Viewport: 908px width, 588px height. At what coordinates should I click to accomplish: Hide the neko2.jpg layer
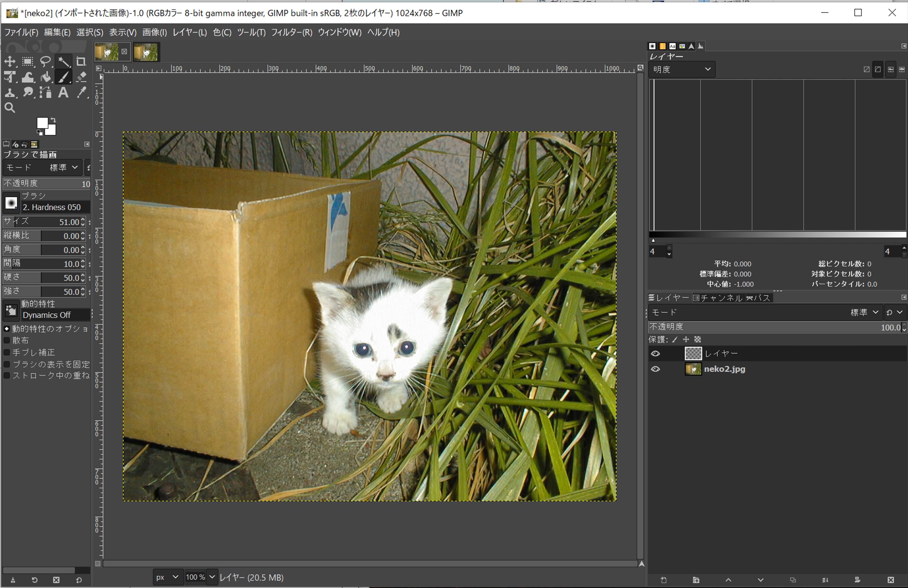(x=655, y=369)
